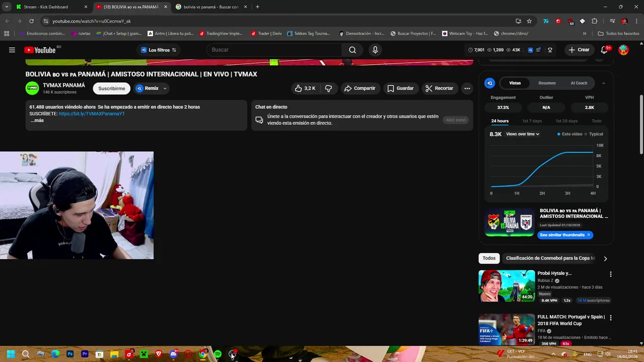Open the bit.ly/TVMAXPanamaYT link
This screenshot has width=644, height=362.
92,114
